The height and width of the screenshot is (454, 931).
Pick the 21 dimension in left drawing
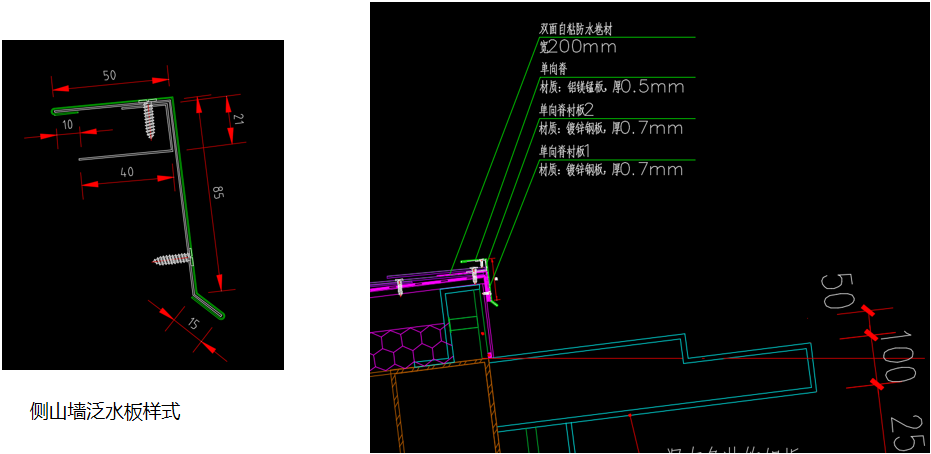click(237, 120)
